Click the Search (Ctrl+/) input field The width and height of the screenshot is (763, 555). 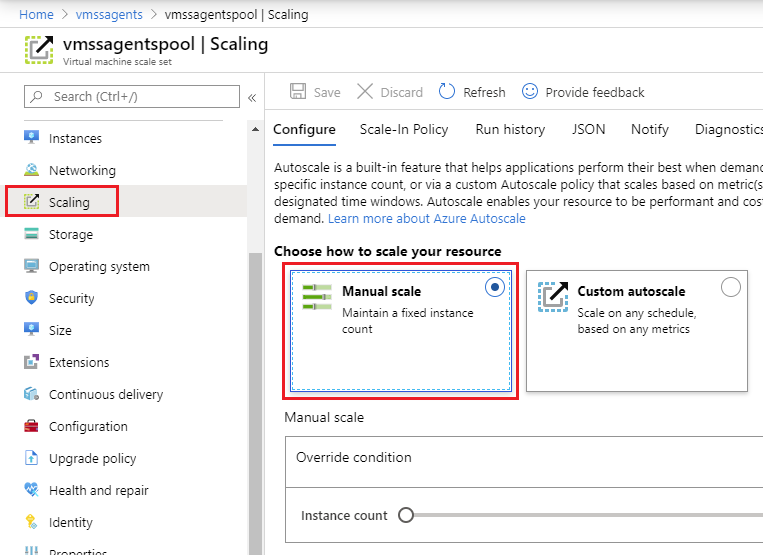[x=132, y=96]
